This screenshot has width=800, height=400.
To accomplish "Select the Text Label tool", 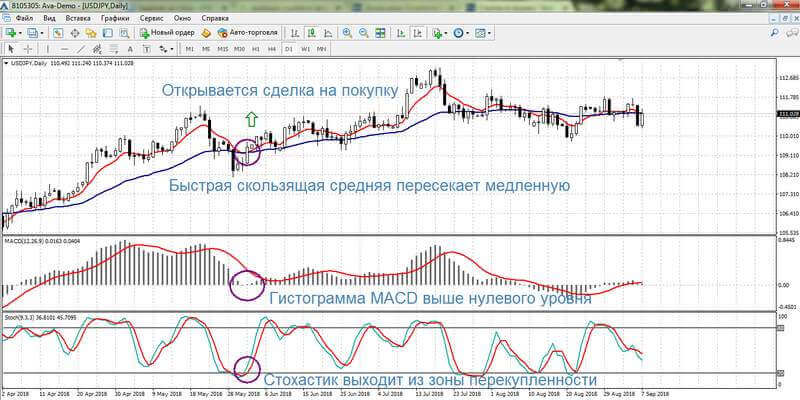I will [146, 49].
